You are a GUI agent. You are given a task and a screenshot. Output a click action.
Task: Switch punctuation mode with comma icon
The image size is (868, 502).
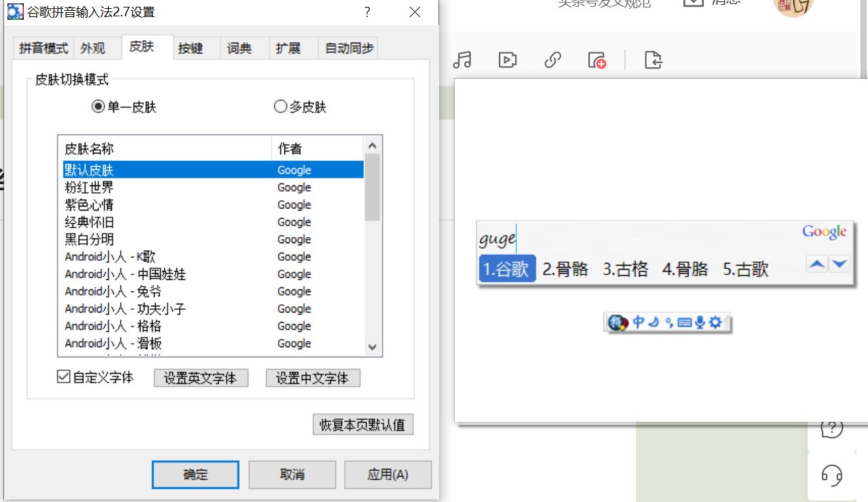point(668,323)
